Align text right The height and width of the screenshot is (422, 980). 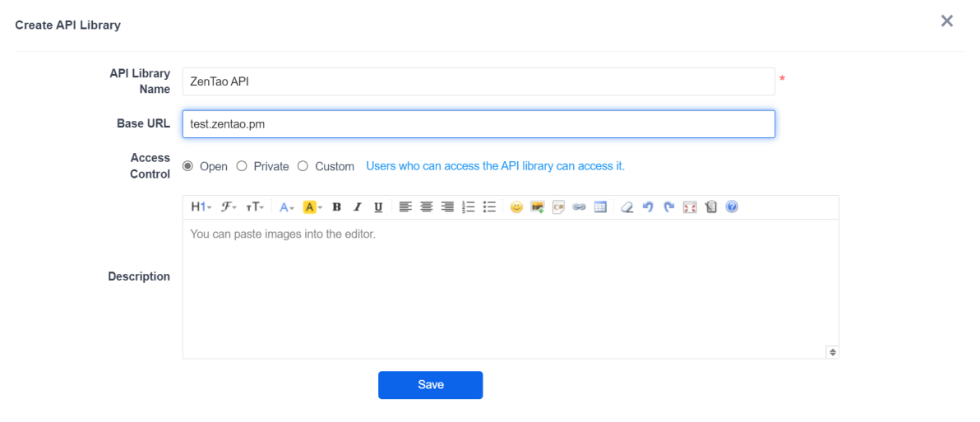447,207
